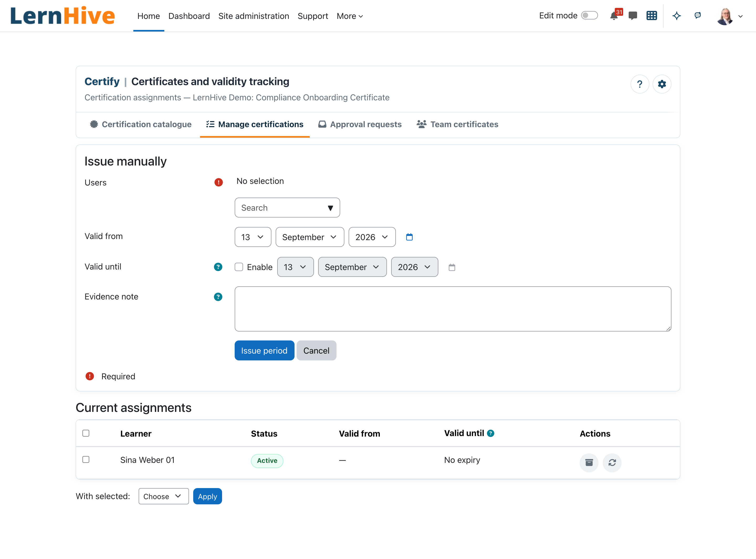This screenshot has height=559, width=756.
Task: Click Valid until help icon in form
Action: (x=218, y=267)
